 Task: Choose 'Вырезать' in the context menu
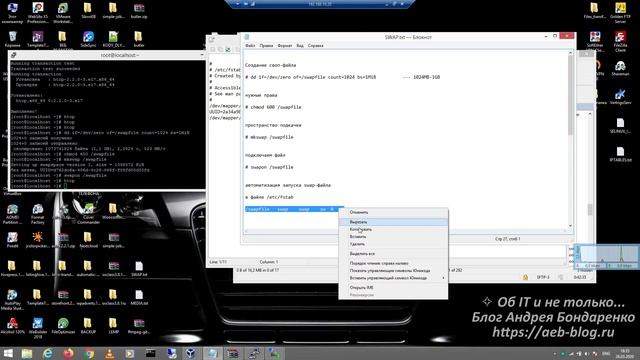pyautogui.click(x=393, y=222)
